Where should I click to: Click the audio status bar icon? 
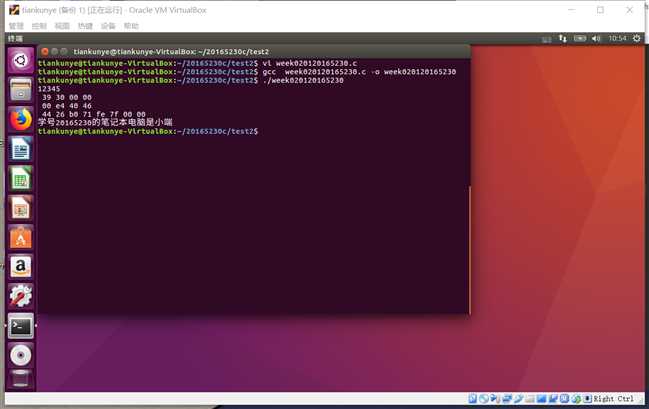click(494, 399)
